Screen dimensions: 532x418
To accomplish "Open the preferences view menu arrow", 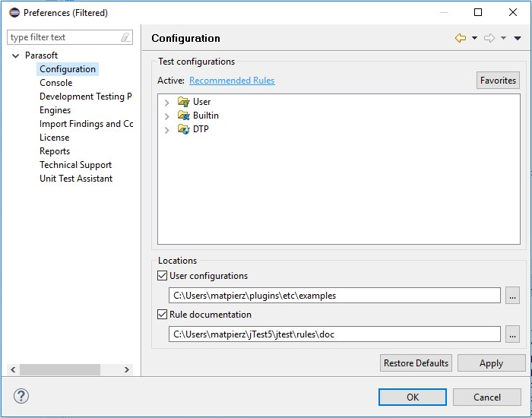I will 518,38.
